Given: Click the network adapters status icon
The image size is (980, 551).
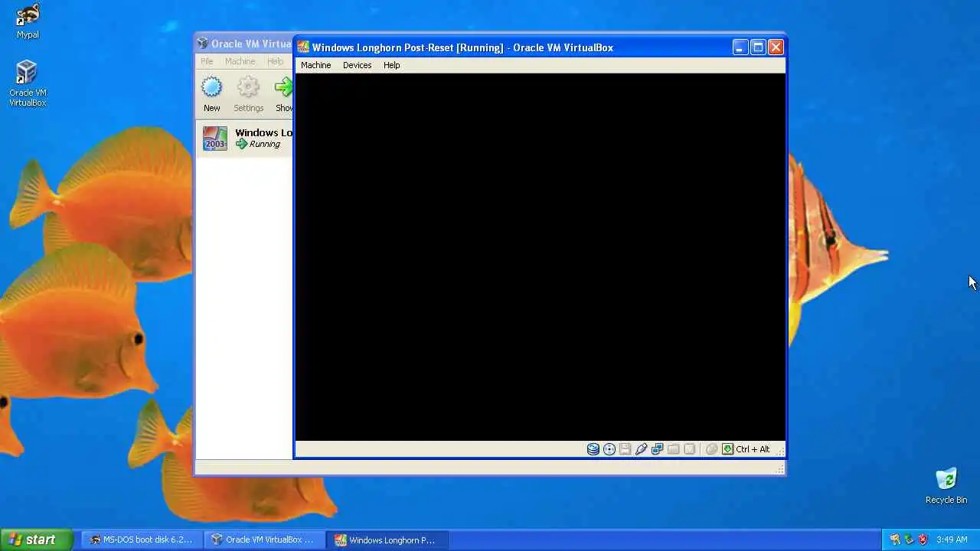Looking at the screenshot, I should (658, 449).
